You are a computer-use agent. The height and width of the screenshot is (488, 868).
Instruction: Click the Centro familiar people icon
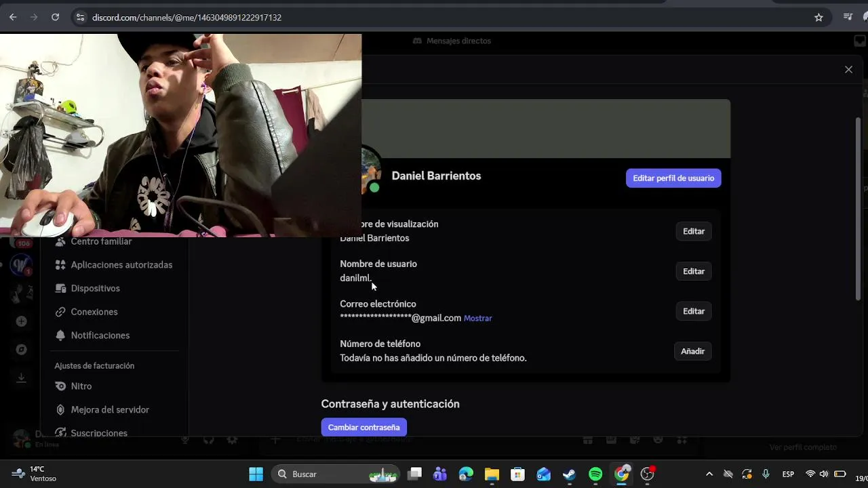pyautogui.click(x=60, y=242)
